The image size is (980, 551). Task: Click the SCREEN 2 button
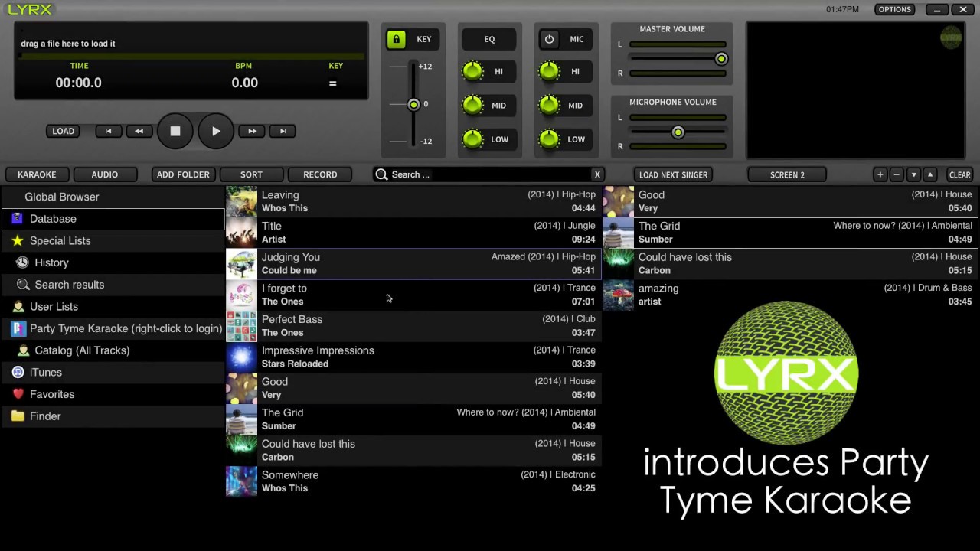pos(787,174)
